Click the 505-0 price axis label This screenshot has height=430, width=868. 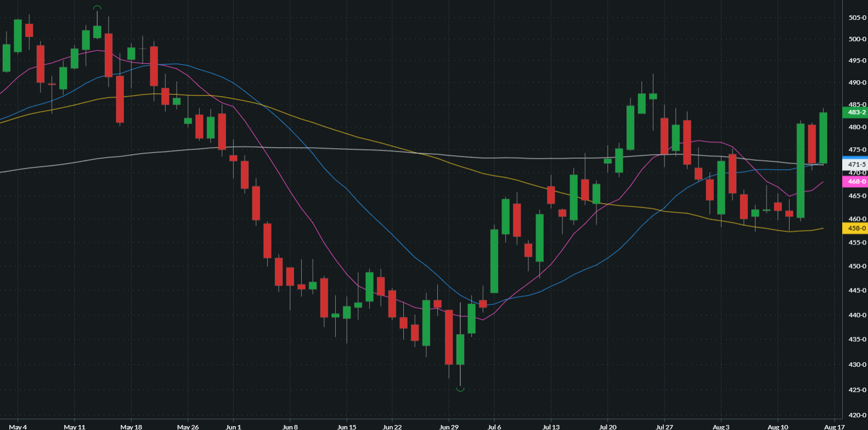click(857, 18)
